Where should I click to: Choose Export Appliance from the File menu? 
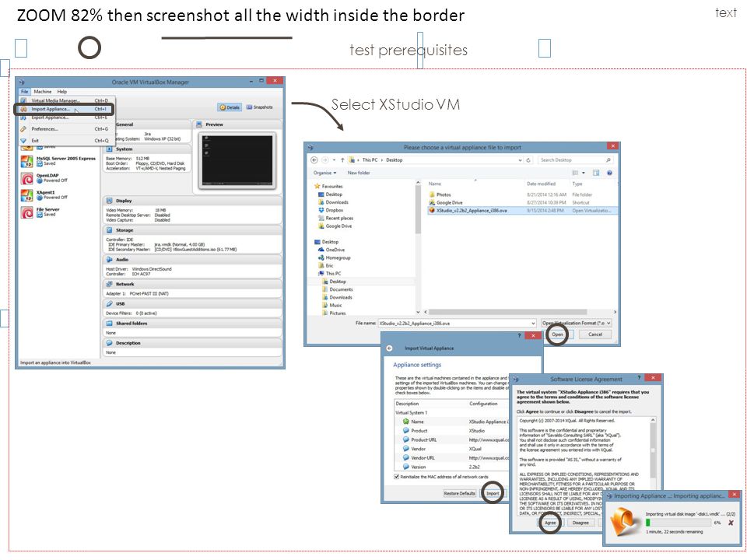click(50, 117)
